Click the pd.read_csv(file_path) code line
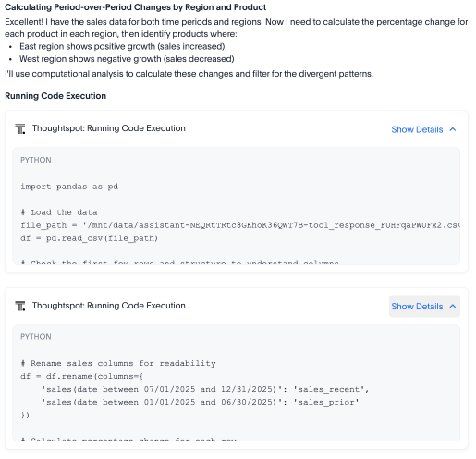 [89, 238]
